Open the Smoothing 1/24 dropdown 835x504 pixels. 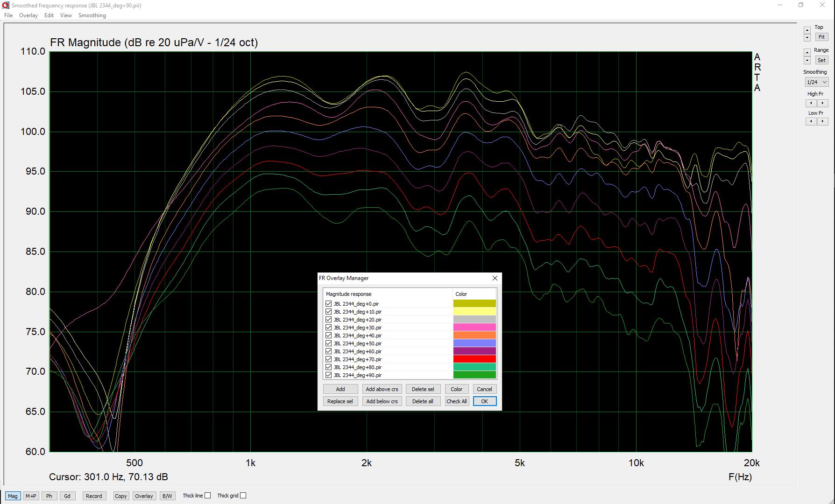816,82
